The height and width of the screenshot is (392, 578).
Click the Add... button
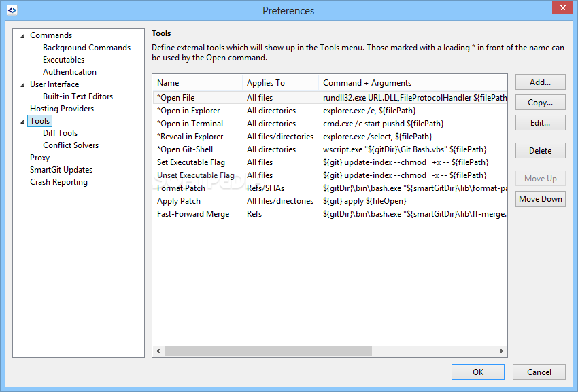pyautogui.click(x=540, y=82)
